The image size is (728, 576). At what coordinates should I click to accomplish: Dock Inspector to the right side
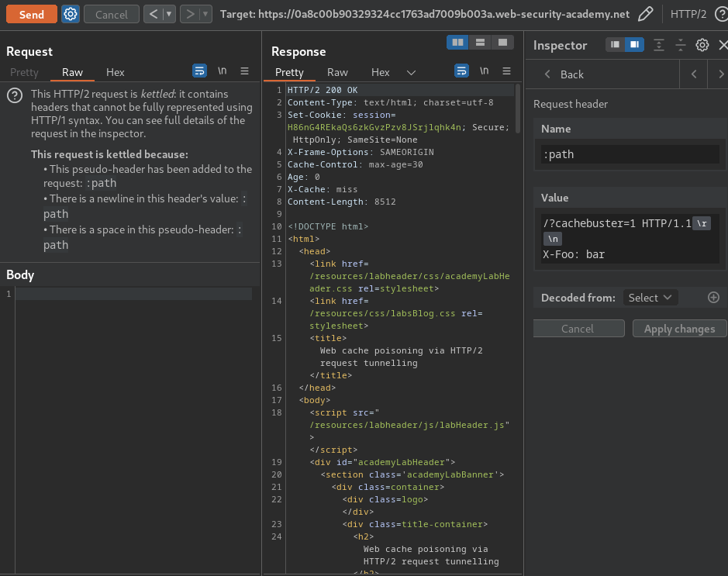click(634, 44)
